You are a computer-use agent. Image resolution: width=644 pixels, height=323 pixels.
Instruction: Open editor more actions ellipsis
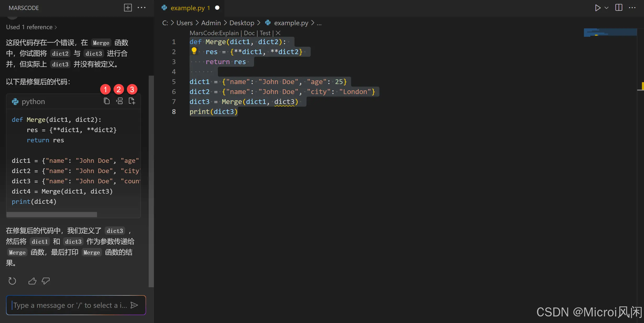[632, 8]
